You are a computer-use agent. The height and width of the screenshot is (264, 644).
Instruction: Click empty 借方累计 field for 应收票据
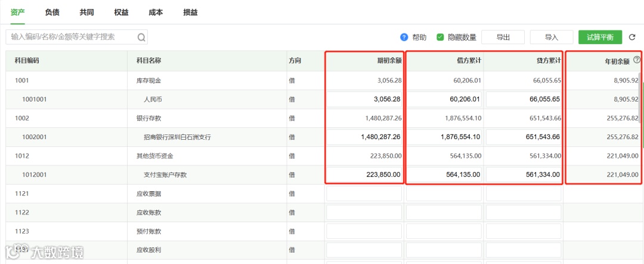(x=444, y=194)
